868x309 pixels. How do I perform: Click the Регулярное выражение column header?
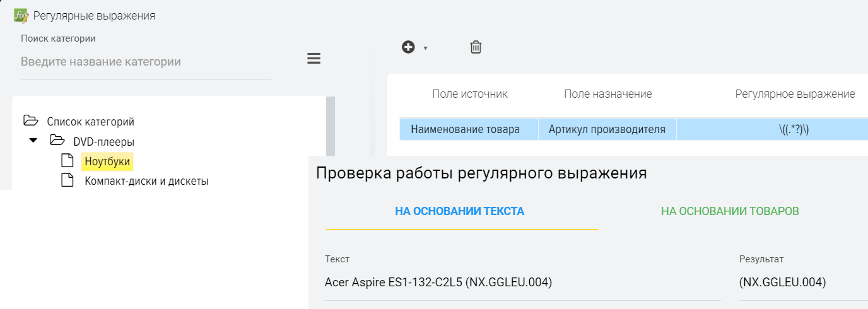[x=795, y=94]
